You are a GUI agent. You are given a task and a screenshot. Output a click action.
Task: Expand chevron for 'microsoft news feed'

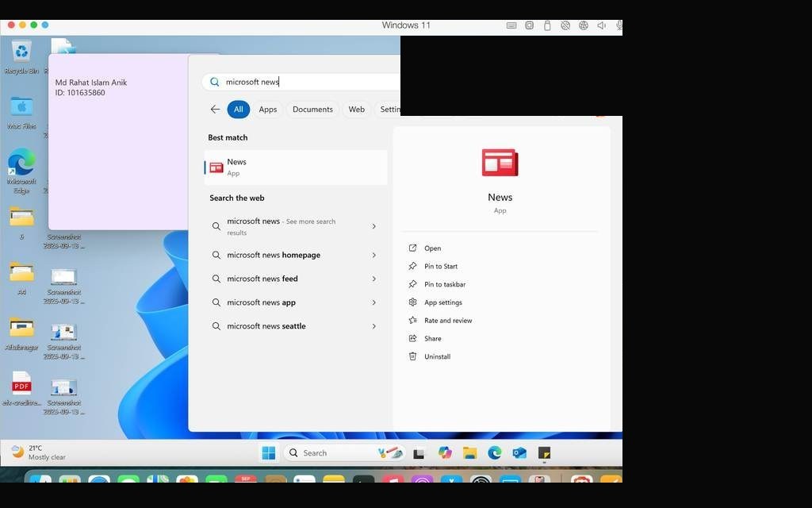tap(374, 279)
